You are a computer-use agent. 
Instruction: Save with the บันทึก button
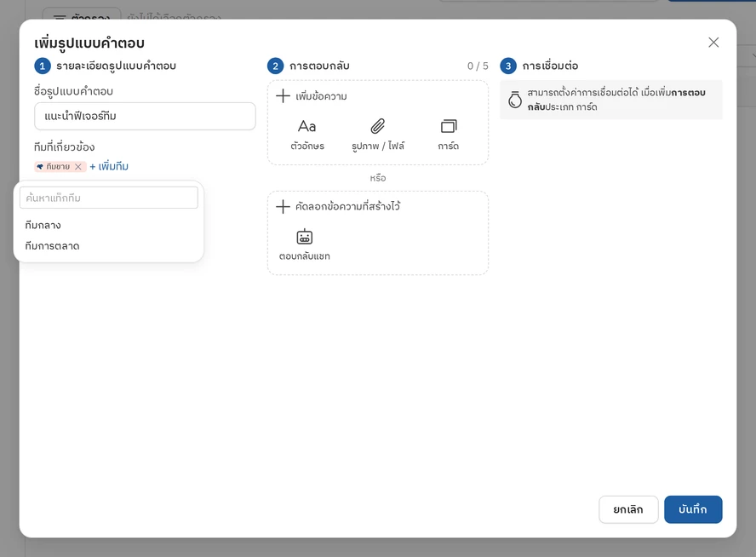click(693, 509)
